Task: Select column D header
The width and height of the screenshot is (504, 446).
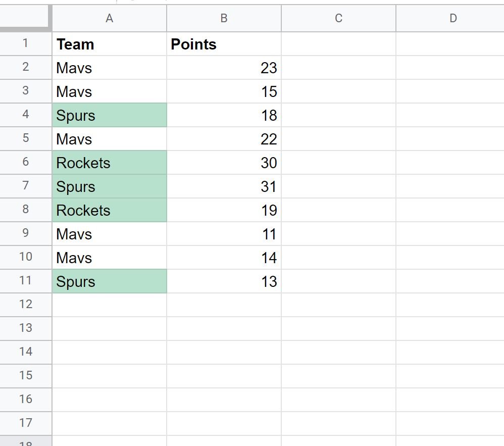Action: point(450,18)
